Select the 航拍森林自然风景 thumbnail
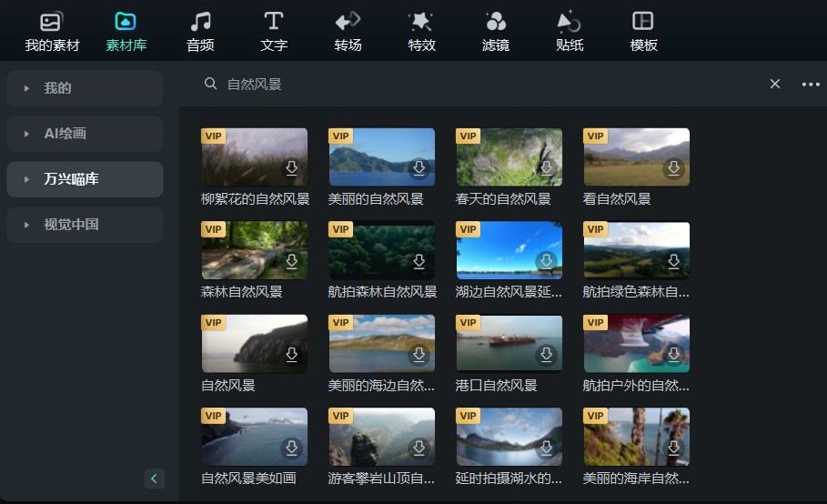The width and height of the screenshot is (827, 504). click(382, 250)
